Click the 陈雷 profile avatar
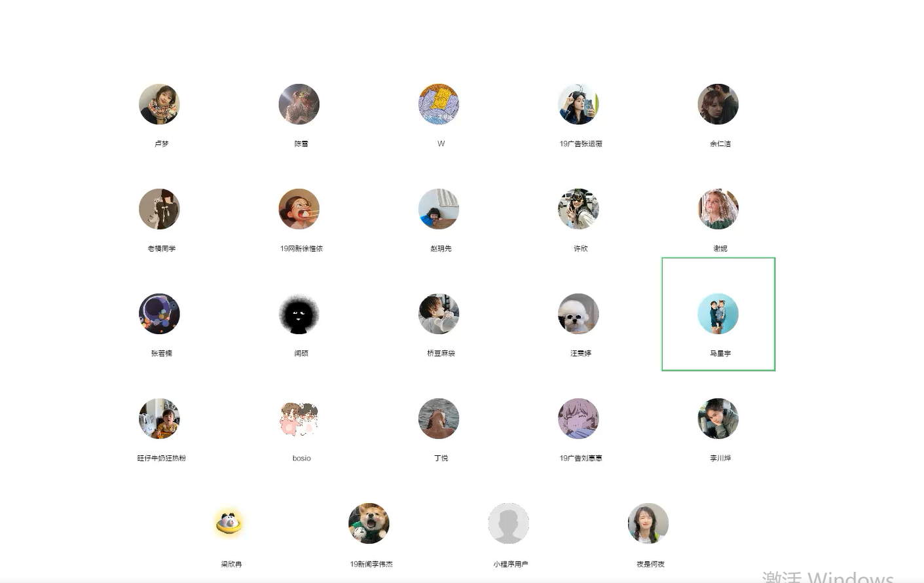 click(299, 104)
